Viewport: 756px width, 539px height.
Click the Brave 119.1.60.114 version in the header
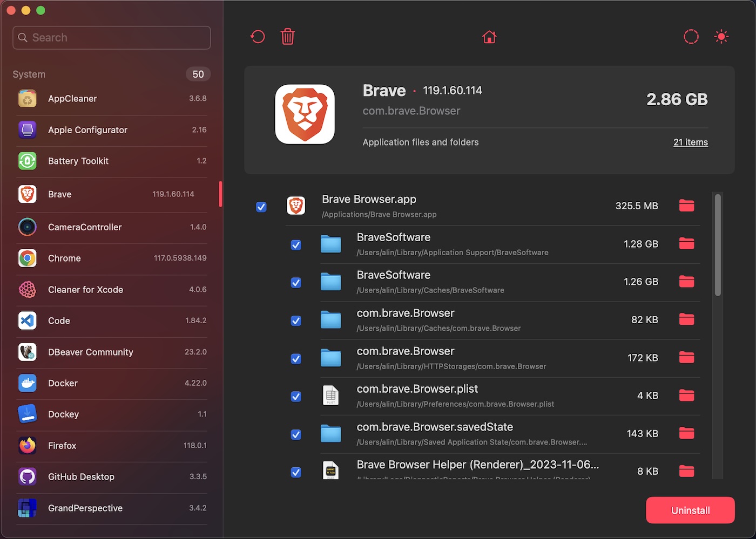click(453, 91)
